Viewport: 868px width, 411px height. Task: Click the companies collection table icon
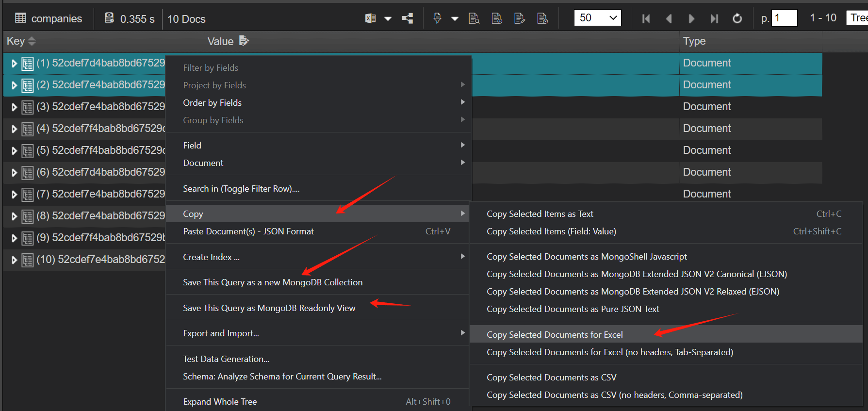tap(21, 18)
